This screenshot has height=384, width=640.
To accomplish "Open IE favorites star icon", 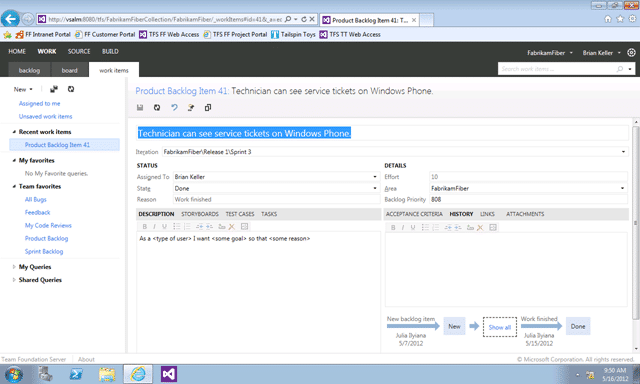I will [620, 19].
